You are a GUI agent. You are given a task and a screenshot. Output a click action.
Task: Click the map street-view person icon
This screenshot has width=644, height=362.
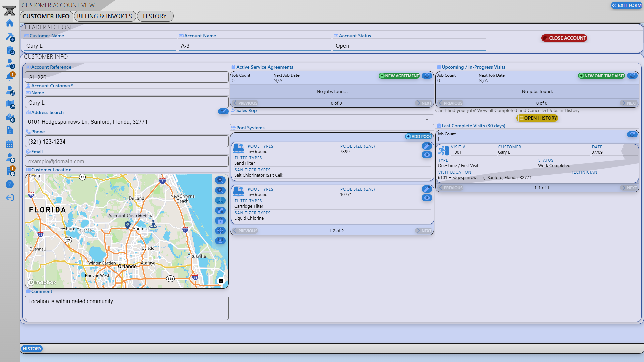click(220, 200)
